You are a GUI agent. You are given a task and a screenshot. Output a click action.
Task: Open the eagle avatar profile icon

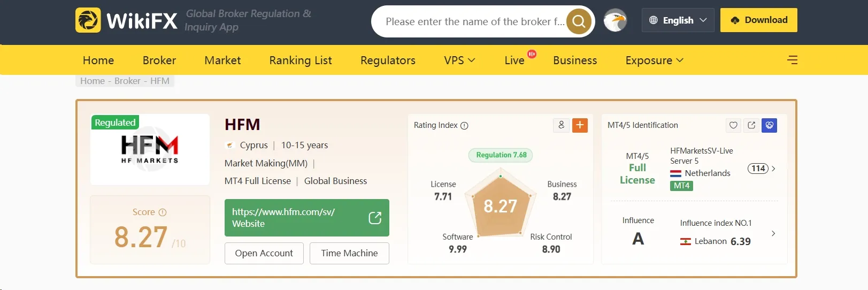(x=615, y=21)
